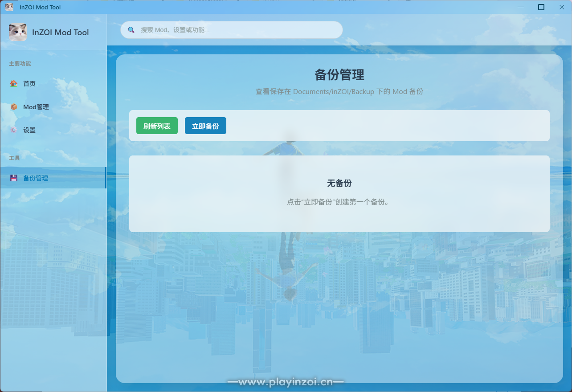Click the gear icon beside 设置
Image resolution: width=572 pixels, height=392 pixels.
14,130
